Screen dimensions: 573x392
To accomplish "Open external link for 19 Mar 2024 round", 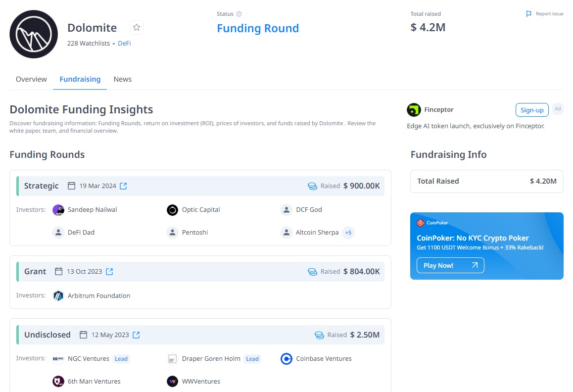I will (x=124, y=186).
